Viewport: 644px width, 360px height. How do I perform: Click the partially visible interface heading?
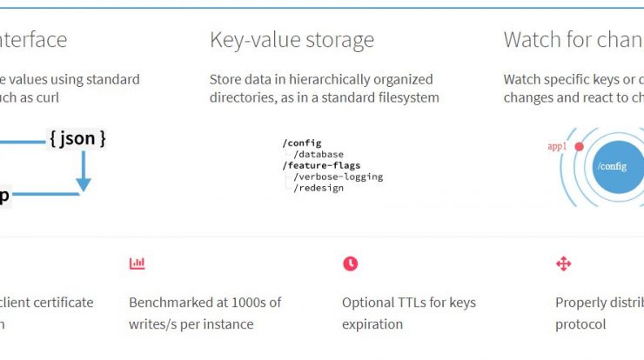(33, 40)
